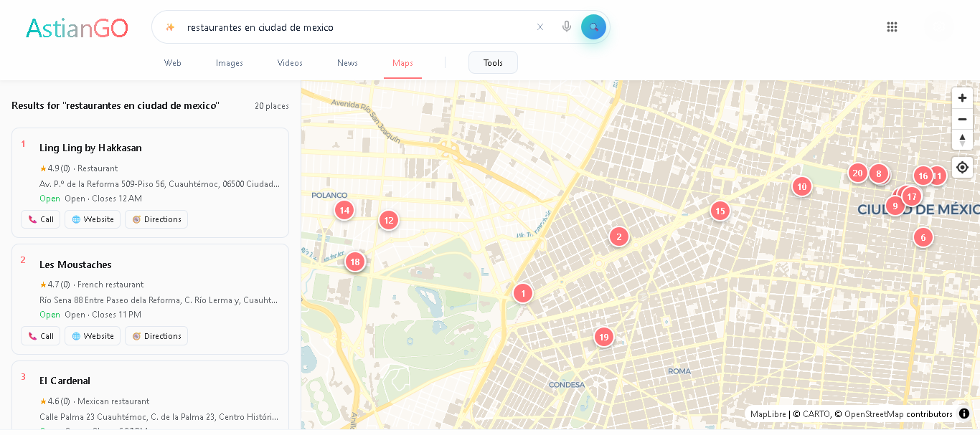This screenshot has width=980, height=435.
Task: Click the '20 places' count text
Action: click(272, 106)
